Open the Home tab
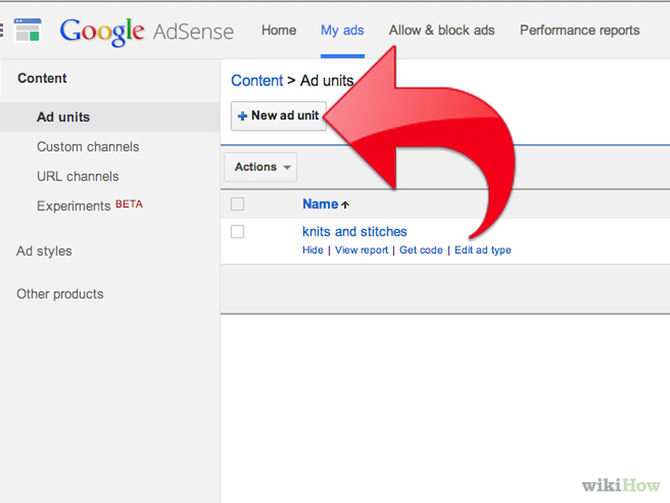 [279, 30]
